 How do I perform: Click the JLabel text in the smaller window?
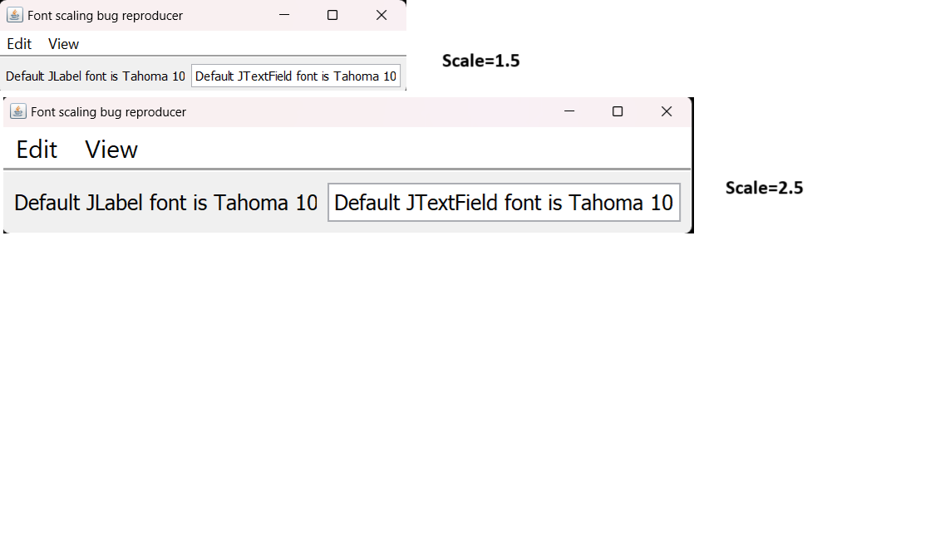coord(96,76)
